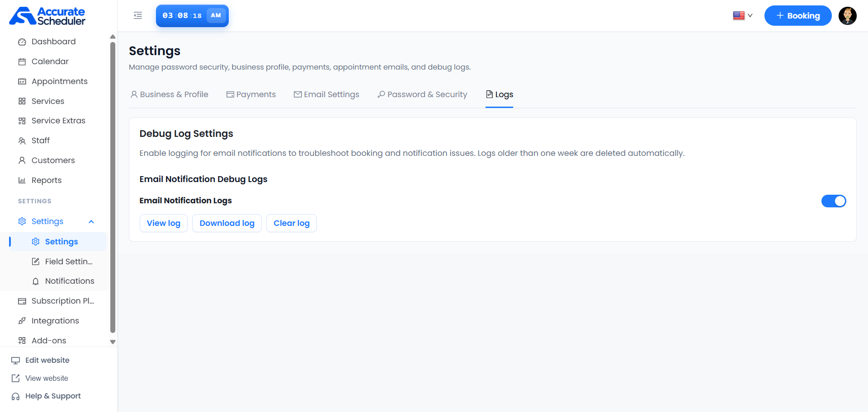Switch to the Business & Profile tab
The width and height of the screenshot is (868, 412).
[x=169, y=94]
